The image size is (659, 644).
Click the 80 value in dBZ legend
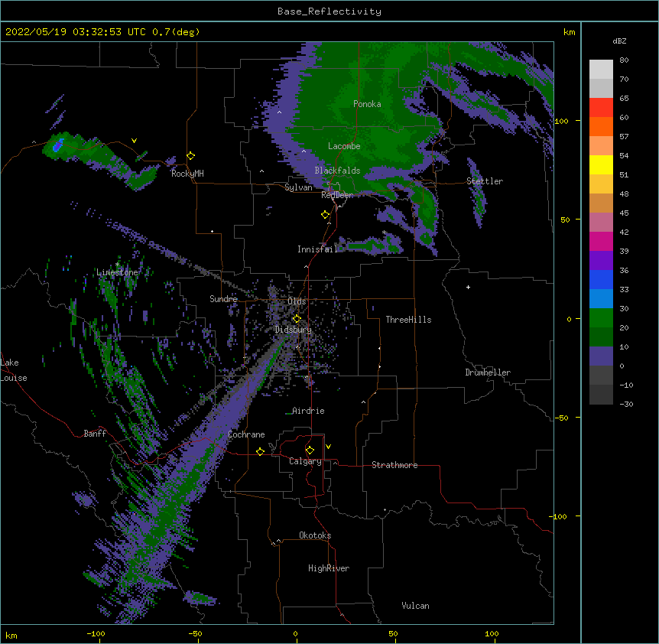(624, 60)
